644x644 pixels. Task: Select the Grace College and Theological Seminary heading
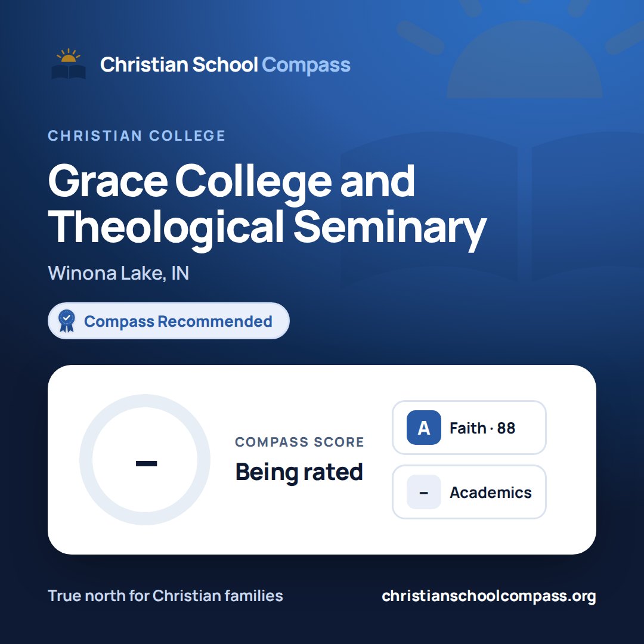[x=267, y=204]
